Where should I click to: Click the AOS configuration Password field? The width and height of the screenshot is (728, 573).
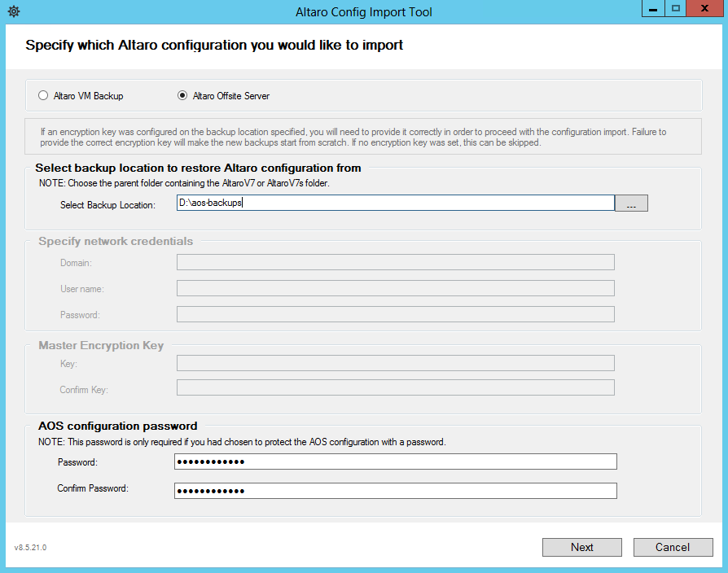pyautogui.click(x=395, y=461)
